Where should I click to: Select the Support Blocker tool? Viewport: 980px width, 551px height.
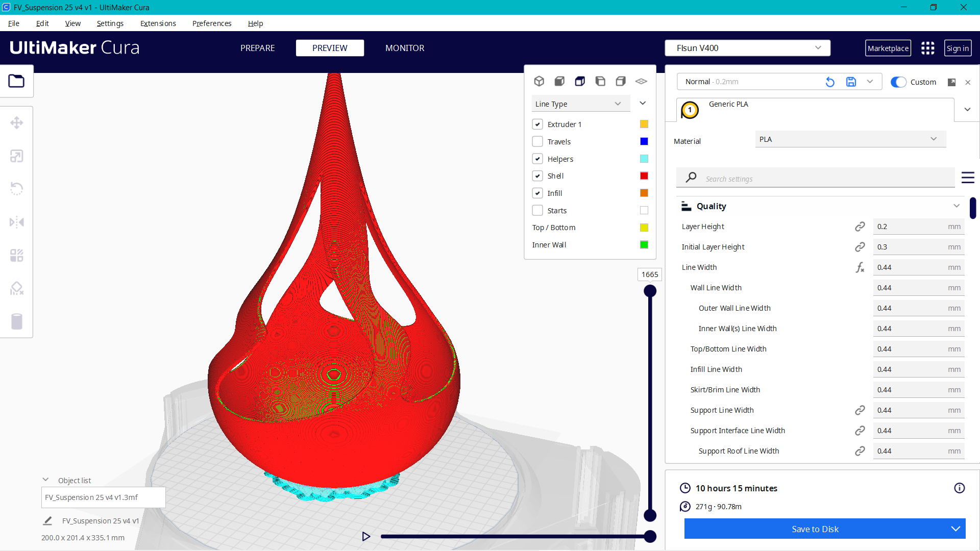[x=17, y=288]
